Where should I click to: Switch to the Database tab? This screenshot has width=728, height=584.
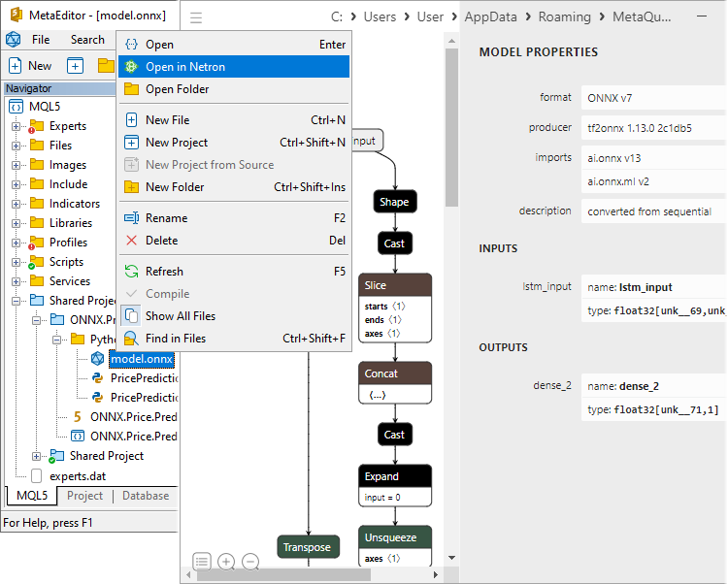click(x=146, y=496)
